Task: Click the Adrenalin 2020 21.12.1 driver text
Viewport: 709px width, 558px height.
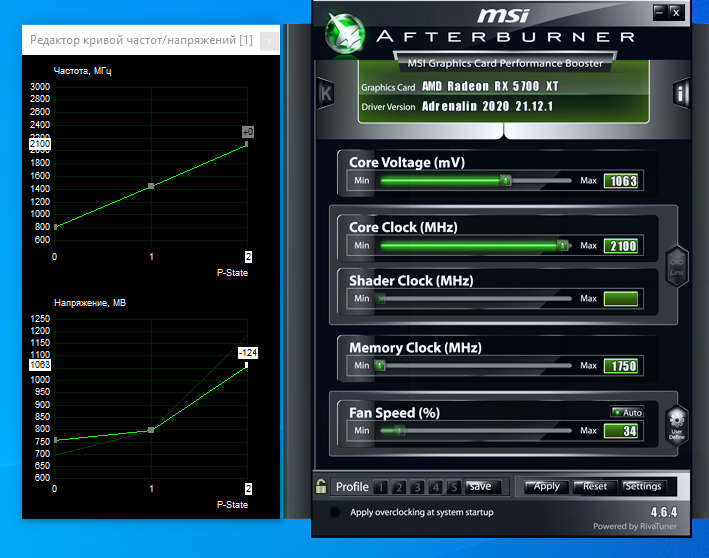Action: point(487,106)
